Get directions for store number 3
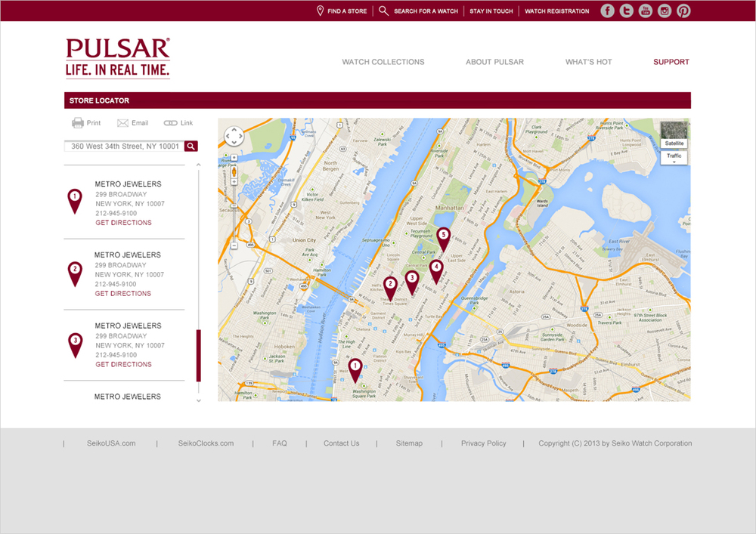Viewport: 756px width, 534px height. [123, 364]
